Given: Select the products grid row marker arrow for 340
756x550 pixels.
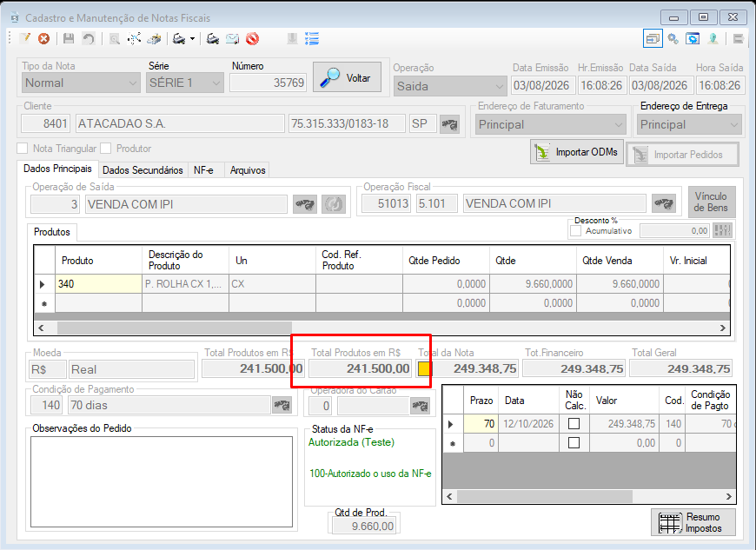Looking at the screenshot, I should pyautogui.click(x=43, y=284).
